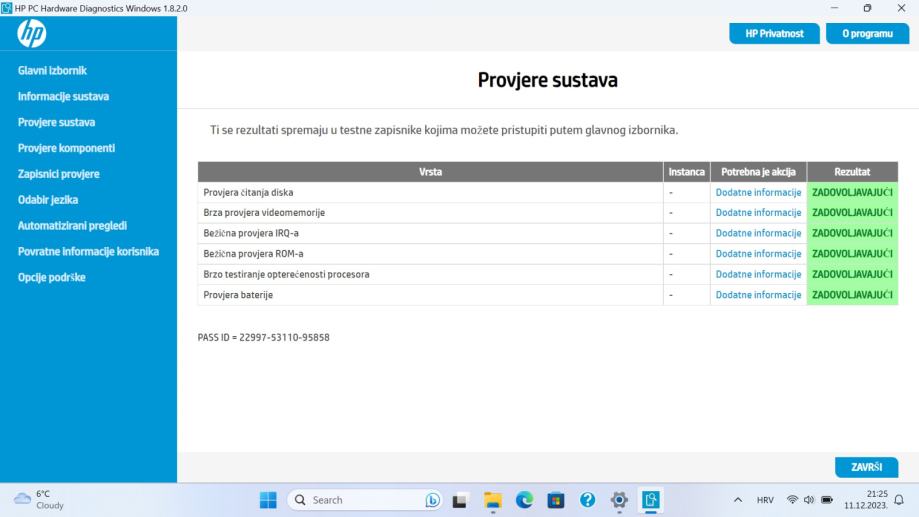The image size is (919, 517).
Task: Open Dodatne informacije for Brza provjera videomemorije
Action: pos(758,212)
